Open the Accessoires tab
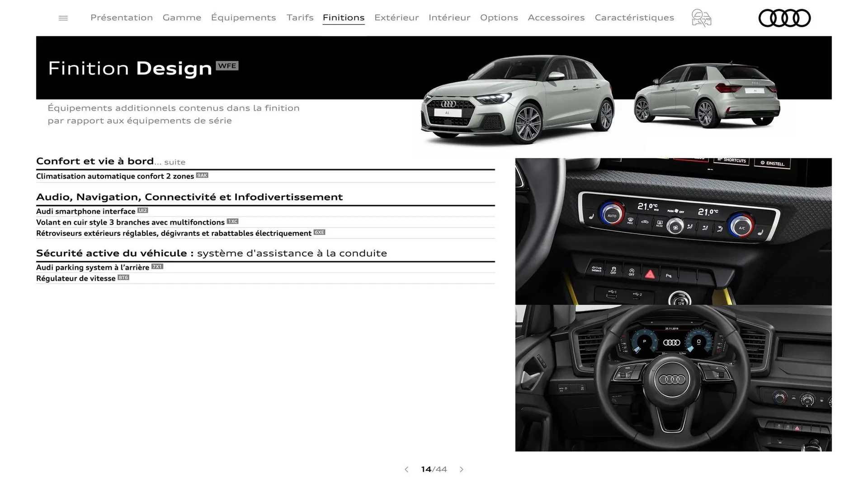Screen dimensions: 868x488 pos(556,18)
